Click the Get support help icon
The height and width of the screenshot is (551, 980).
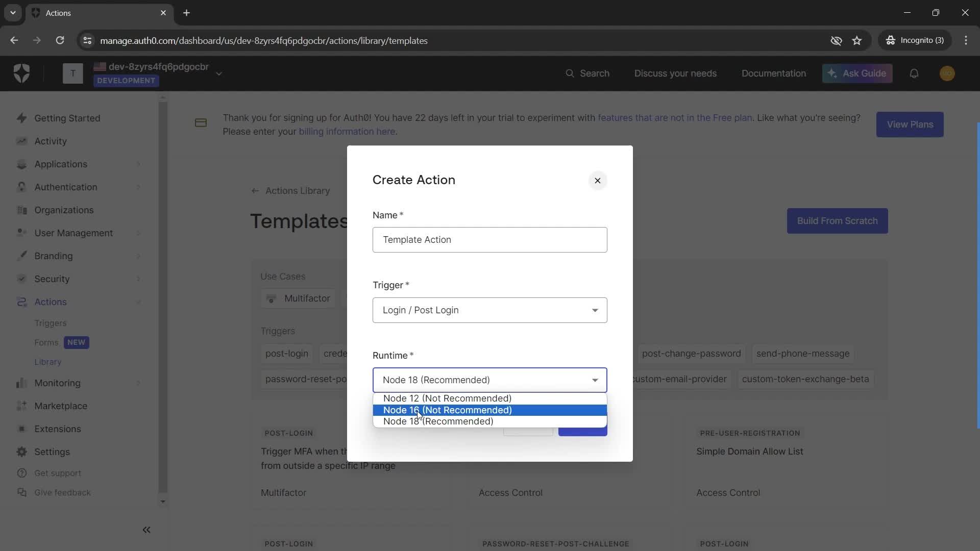pos(21,473)
